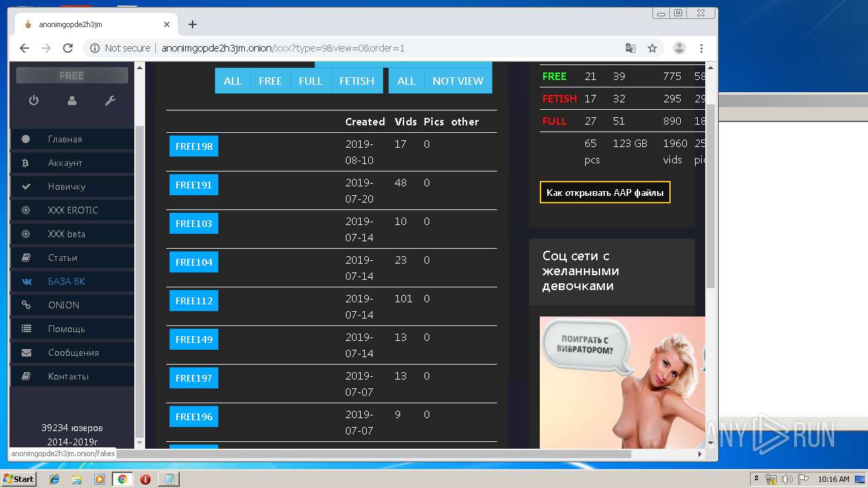The width and height of the screenshot is (868, 488).
Task: Open the FREE196 entry
Action: coord(194,417)
